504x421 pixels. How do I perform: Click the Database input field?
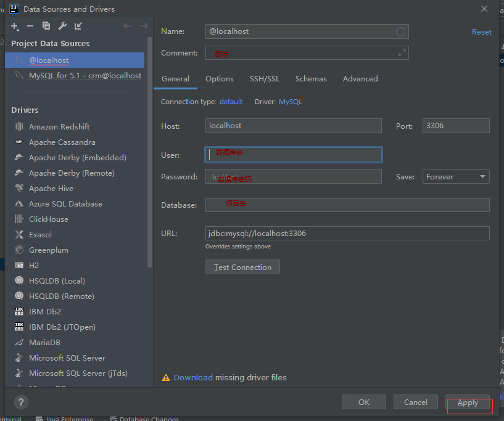(347, 205)
